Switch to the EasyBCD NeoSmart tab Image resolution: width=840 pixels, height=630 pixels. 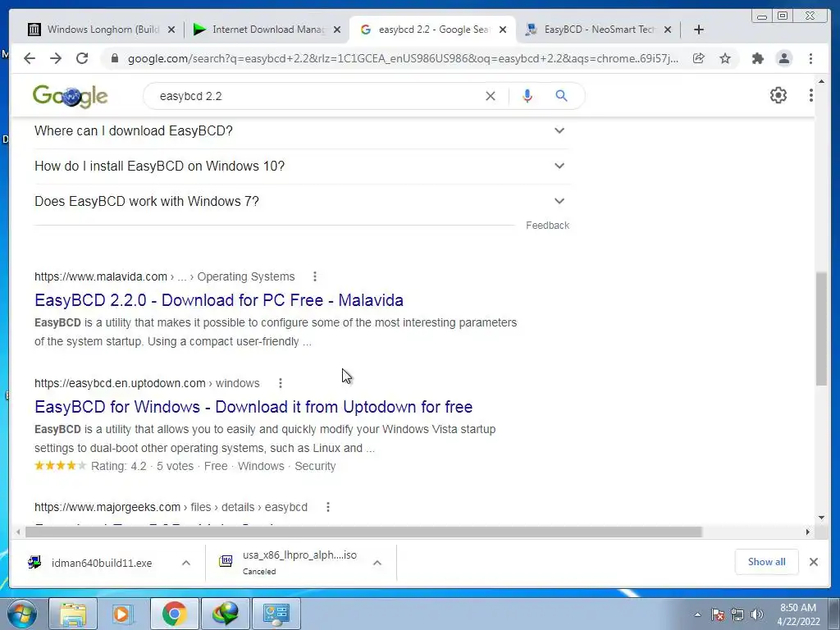pos(598,30)
